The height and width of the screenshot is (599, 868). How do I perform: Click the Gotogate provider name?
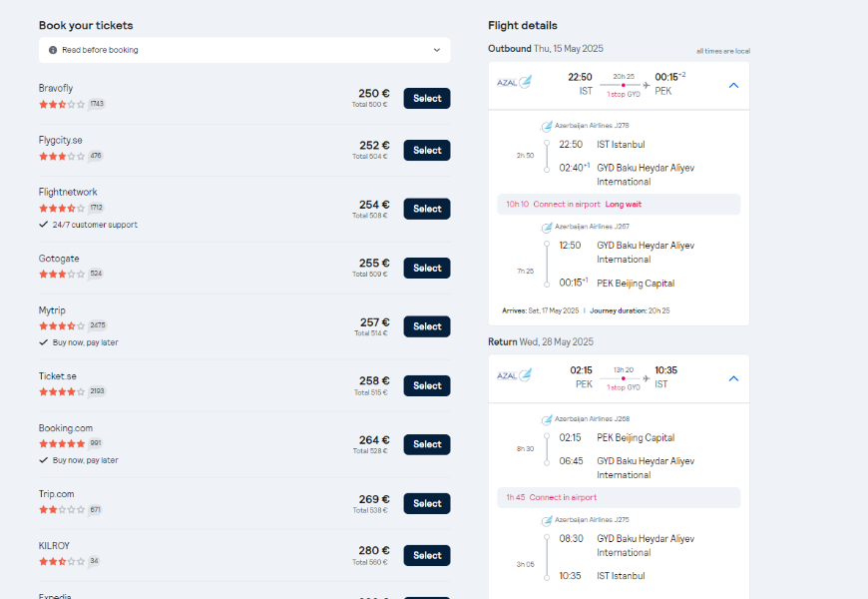(x=59, y=259)
